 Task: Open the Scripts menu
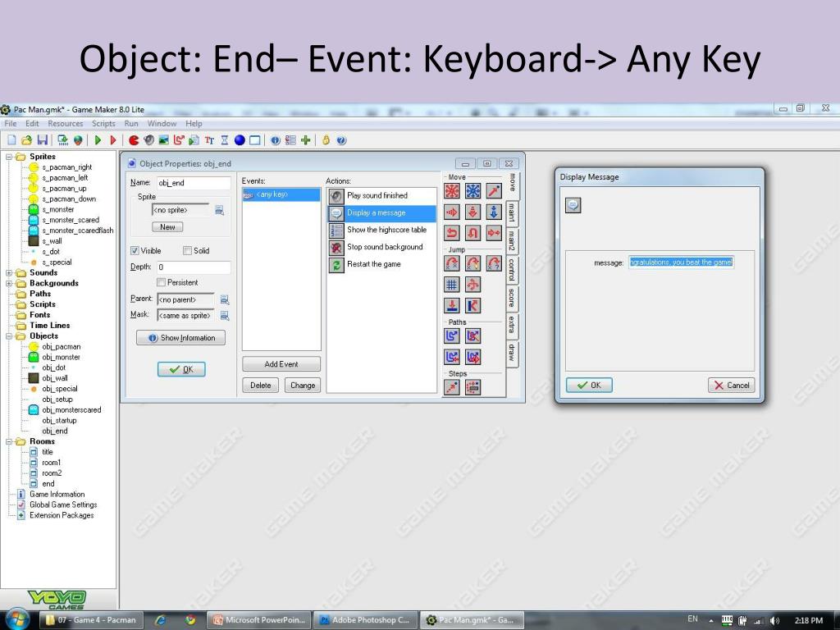[103, 124]
